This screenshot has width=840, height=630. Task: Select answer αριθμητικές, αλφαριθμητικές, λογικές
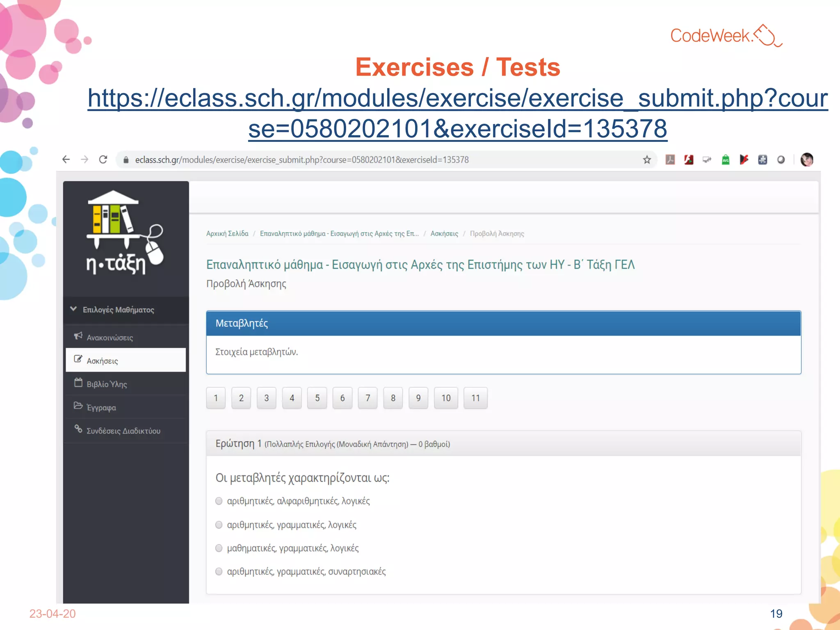point(219,501)
